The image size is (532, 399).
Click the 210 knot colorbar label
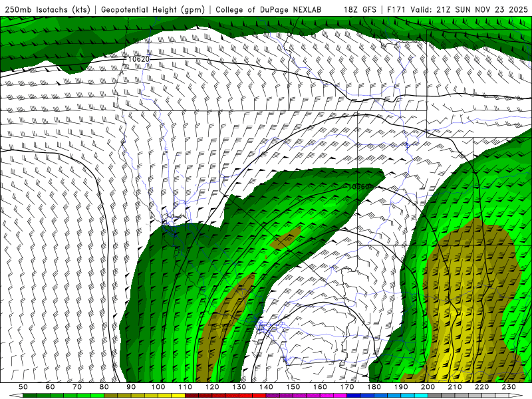pos(455,387)
